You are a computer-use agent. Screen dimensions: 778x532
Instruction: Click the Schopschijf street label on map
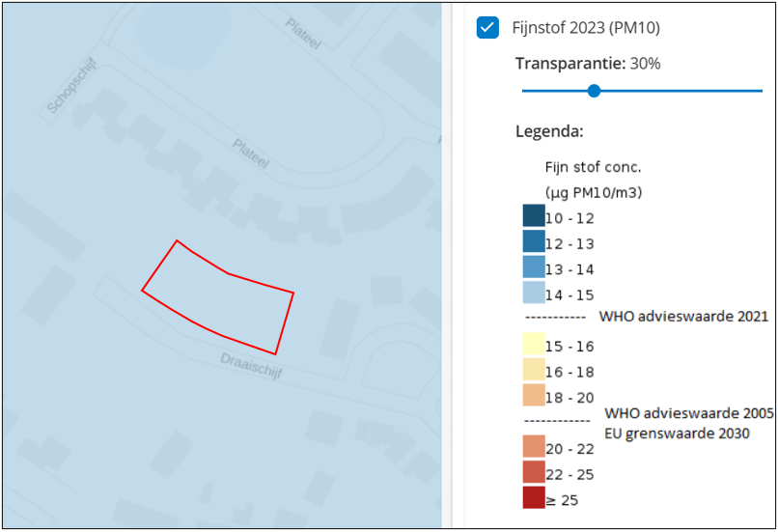point(71,86)
